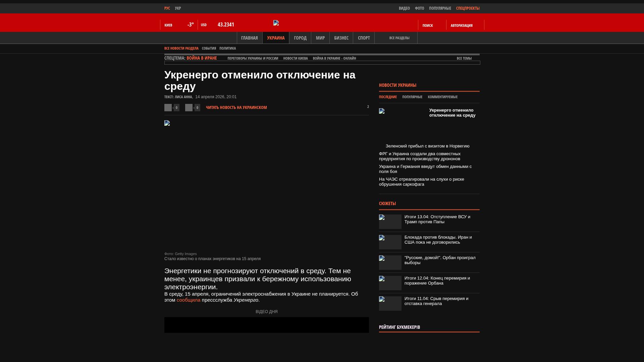
Task: Switch to 'Популярные' news tab in sidebar
Action: click(412, 97)
